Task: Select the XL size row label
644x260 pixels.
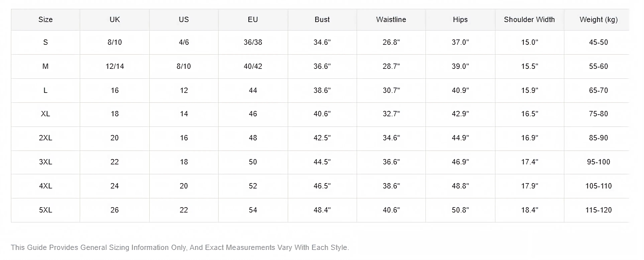Action: pyautogui.click(x=45, y=114)
